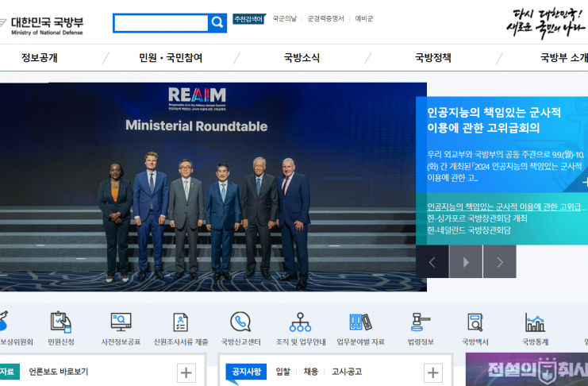Click the search magnifier button
This screenshot has height=386, width=588.
point(217,23)
